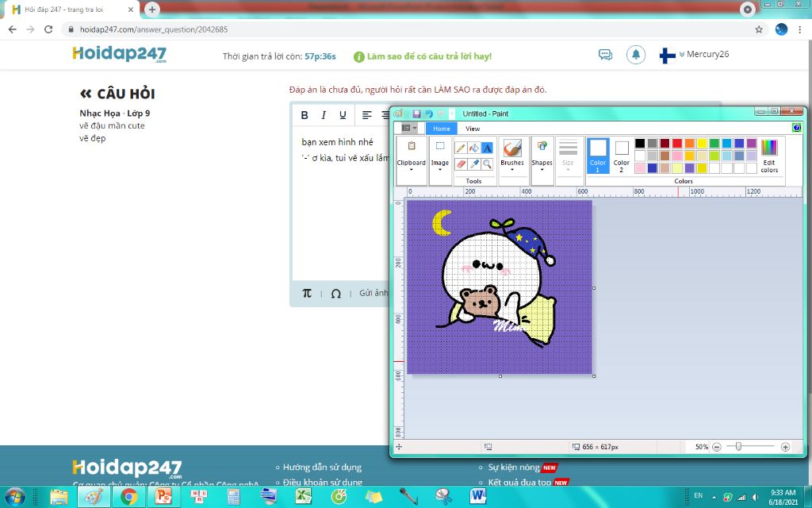Open File Explorer from the taskbar
The image size is (812, 508).
coord(59,497)
